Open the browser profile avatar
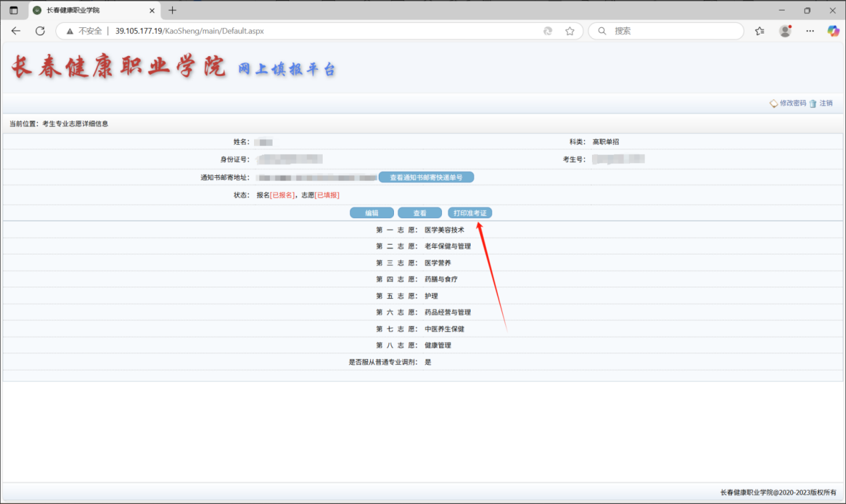 (x=785, y=31)
